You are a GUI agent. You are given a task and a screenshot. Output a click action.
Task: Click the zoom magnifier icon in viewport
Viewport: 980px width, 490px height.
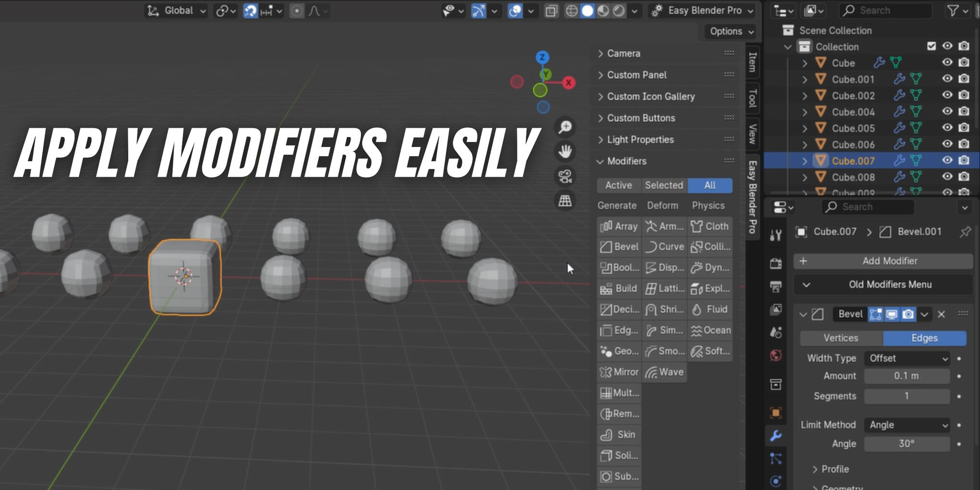[x=565, y=127]
